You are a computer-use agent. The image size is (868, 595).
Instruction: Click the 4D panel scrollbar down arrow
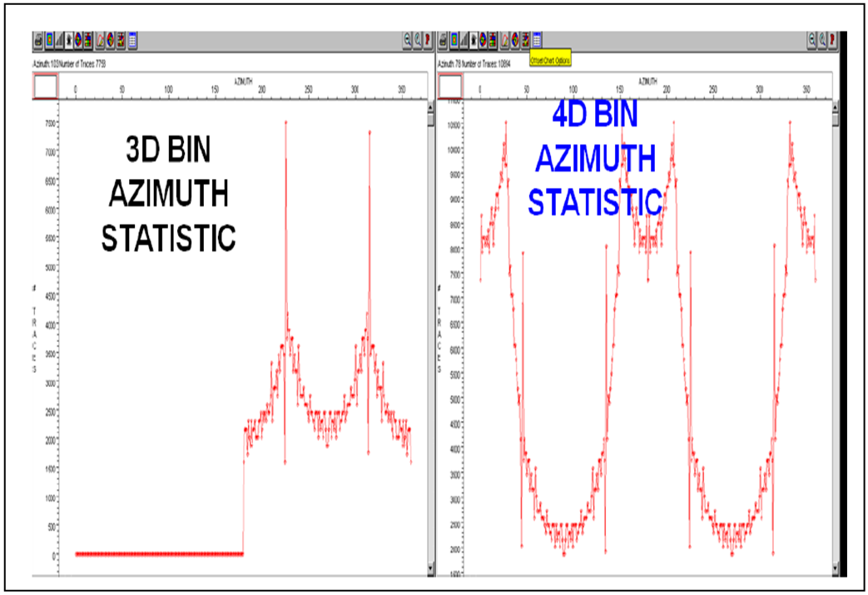(x=835, y=569)
